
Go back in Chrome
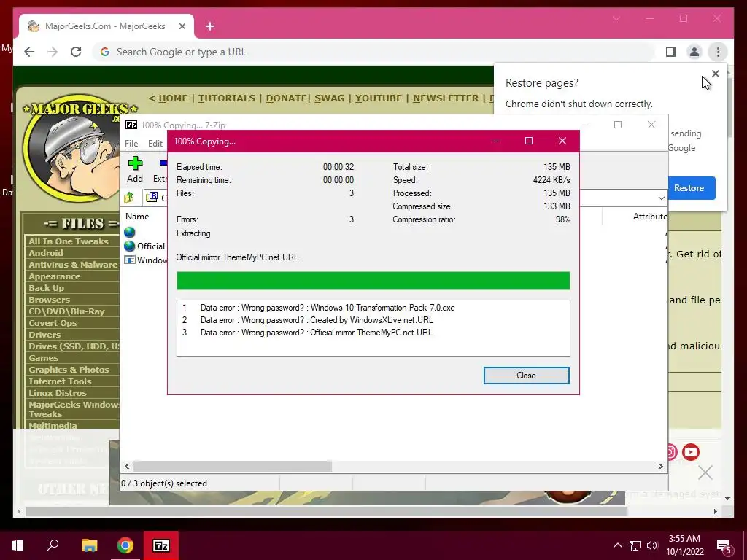pos(29,52)
